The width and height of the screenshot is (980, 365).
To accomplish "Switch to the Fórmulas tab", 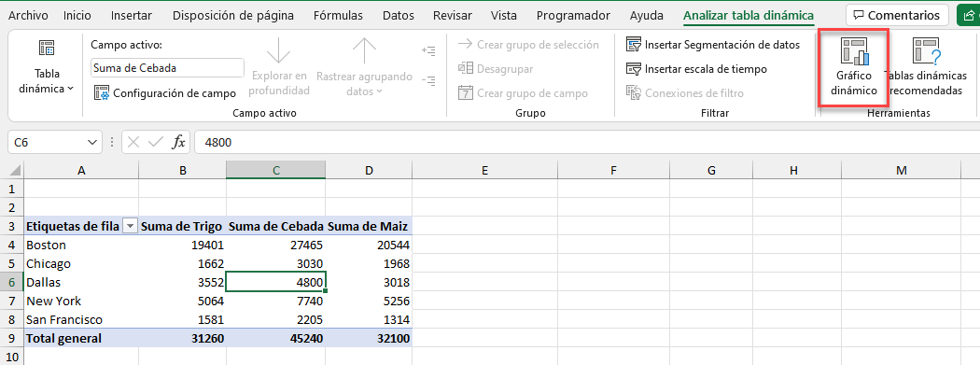I will click(x=338, y=16).
